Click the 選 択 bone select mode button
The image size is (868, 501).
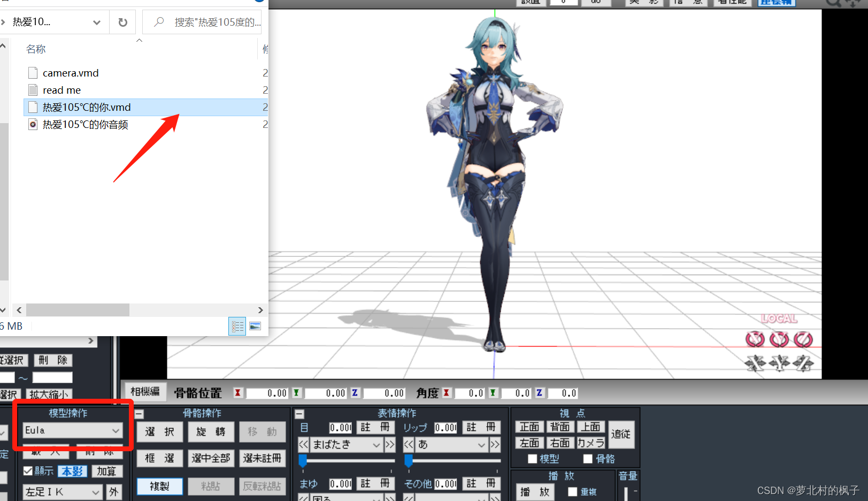point(159,432)
